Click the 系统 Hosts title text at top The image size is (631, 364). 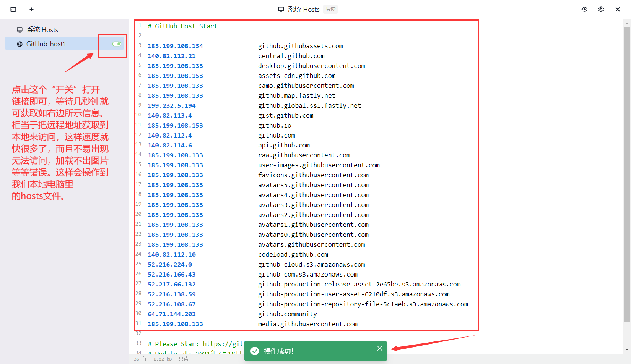pyautogui.click(x=304, y=10)
